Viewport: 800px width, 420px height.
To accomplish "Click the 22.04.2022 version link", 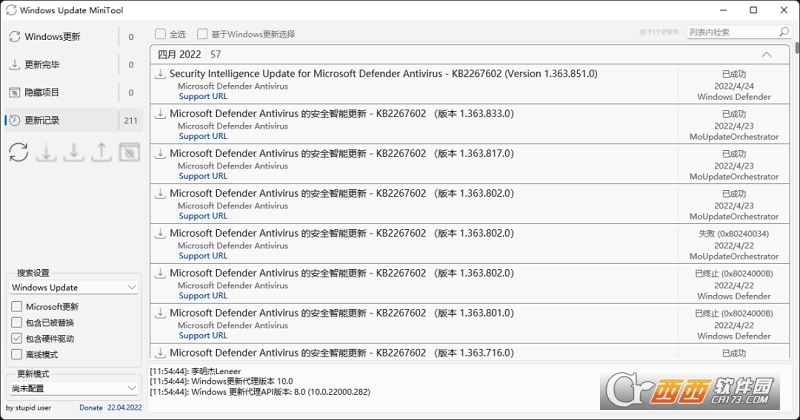I will [x=124, y=408].
